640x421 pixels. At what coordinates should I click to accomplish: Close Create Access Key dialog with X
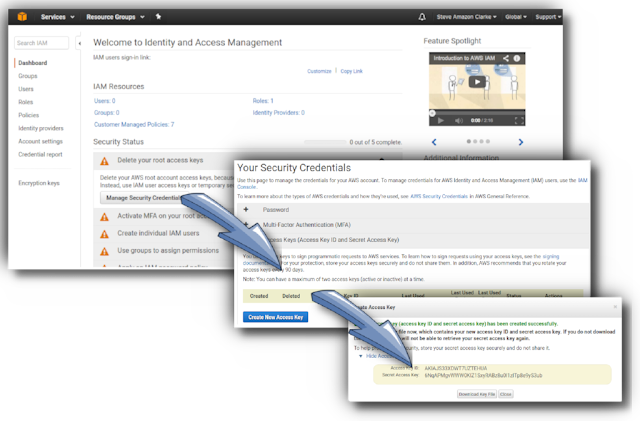click(x=615, y=307)
